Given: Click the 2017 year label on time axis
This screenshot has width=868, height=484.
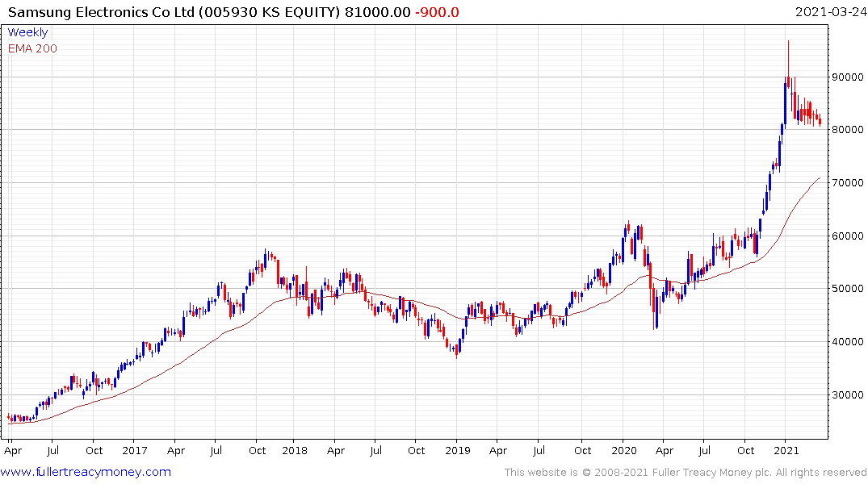Looking at the screenshot, I should point(135,450).
